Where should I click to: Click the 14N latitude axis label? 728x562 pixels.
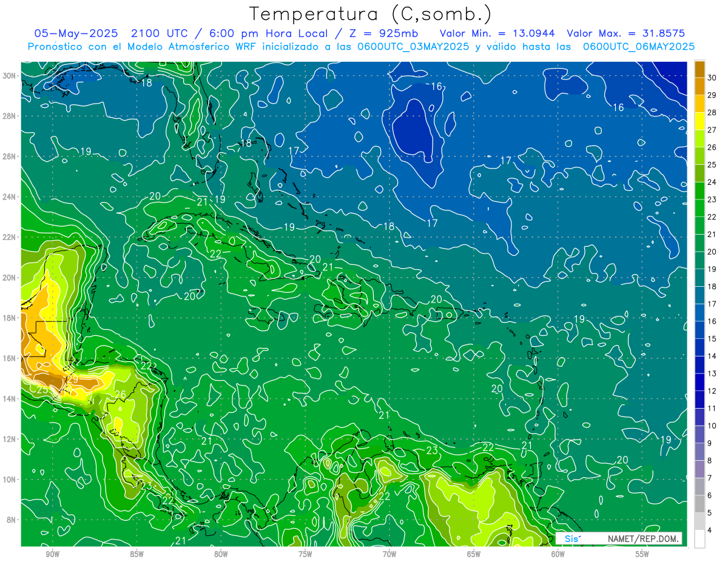pos(10,399)
